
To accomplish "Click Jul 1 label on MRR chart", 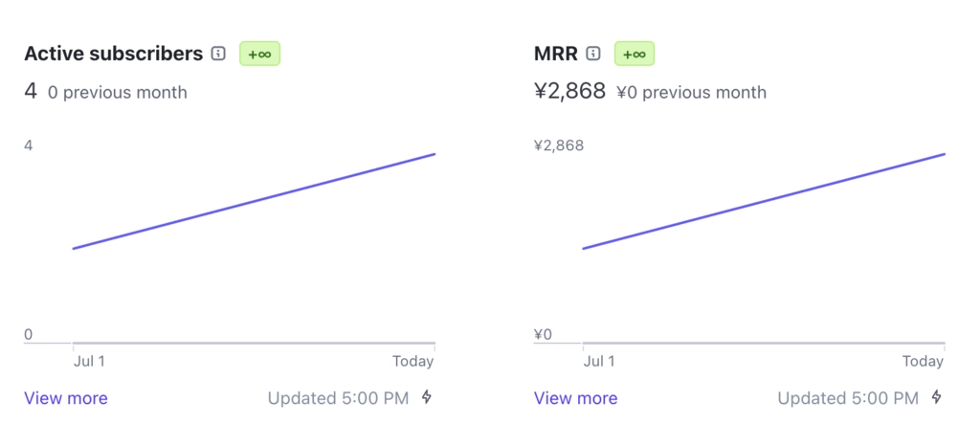I will (599, 361).
